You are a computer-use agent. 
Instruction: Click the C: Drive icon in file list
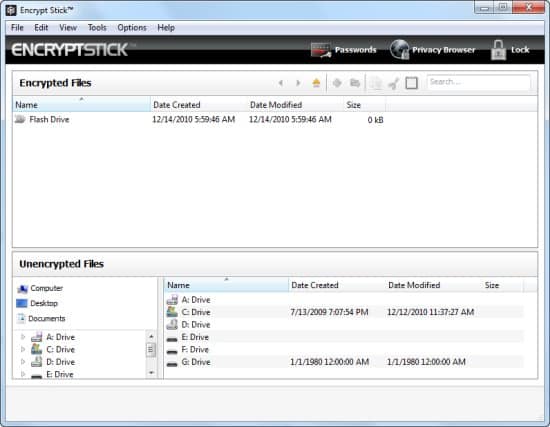tap(172, 312)
